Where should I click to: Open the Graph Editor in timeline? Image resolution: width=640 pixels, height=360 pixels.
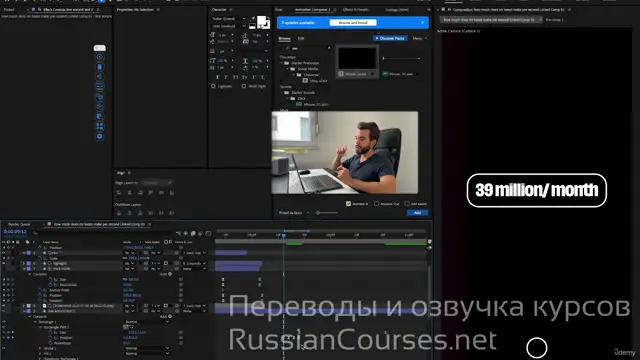(208, 233)
